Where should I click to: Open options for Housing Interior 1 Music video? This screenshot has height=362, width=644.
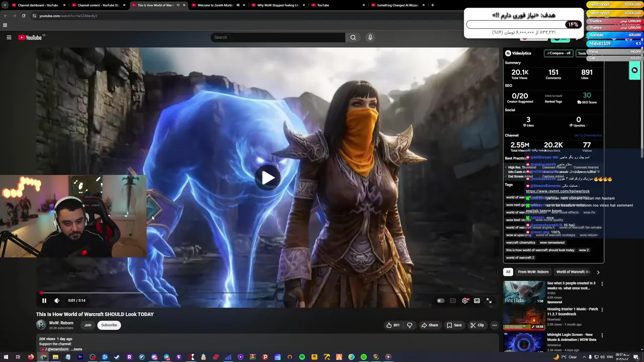click(602, 310)
